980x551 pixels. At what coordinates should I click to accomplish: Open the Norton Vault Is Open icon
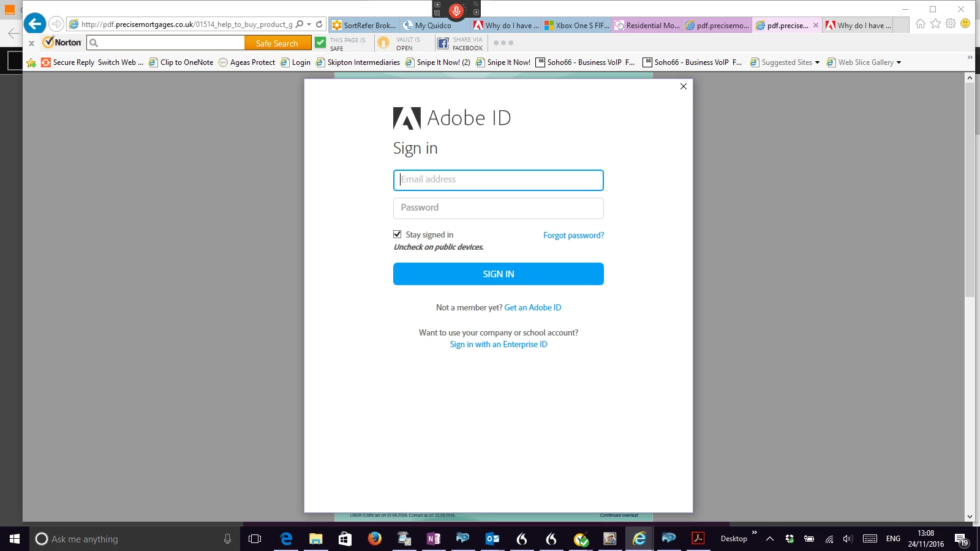click(x=383, y=42)
